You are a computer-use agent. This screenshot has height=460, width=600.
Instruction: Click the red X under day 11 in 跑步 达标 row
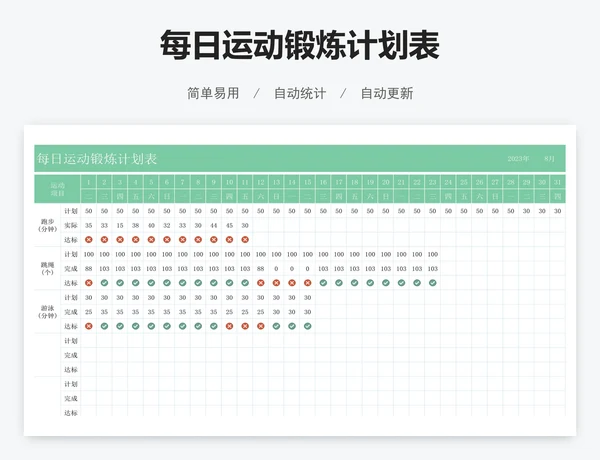point(245,240)
